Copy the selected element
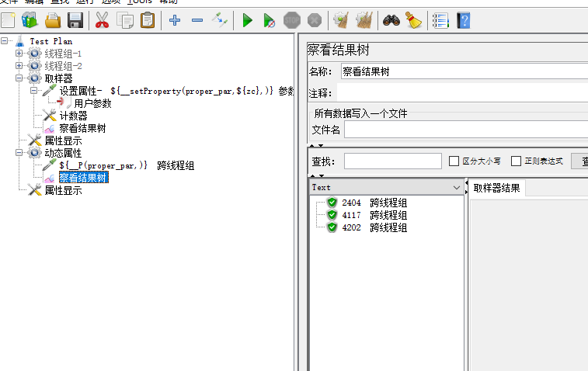The width and height of the screenshot is (588, 371). (x=125, y=20)
